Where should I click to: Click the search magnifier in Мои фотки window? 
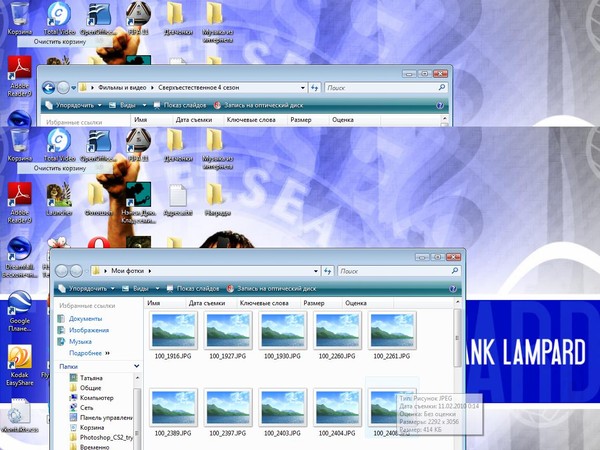click(x=455, y=271)
